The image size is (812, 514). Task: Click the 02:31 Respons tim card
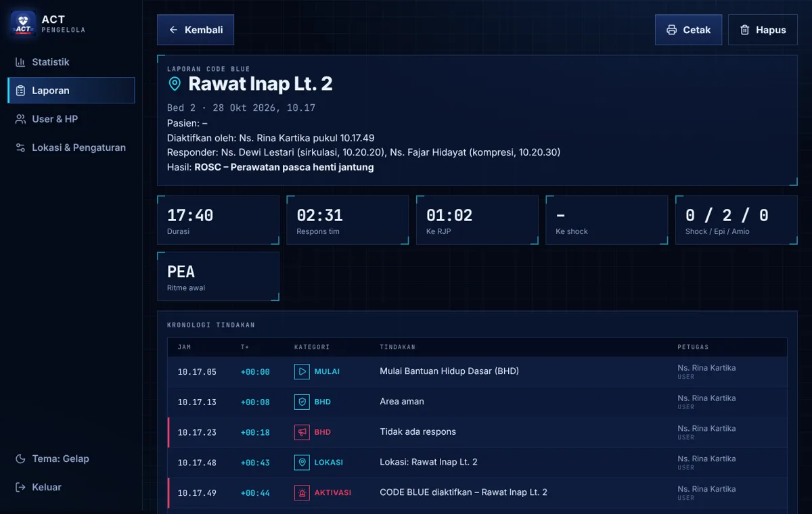click(348, 220)
